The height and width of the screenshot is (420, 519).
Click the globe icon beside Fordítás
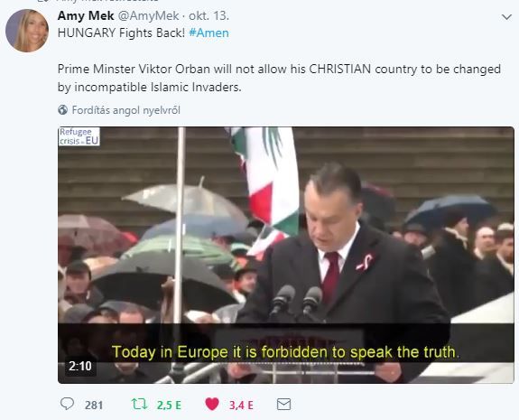pyautogui.click(x=62, y=109)
